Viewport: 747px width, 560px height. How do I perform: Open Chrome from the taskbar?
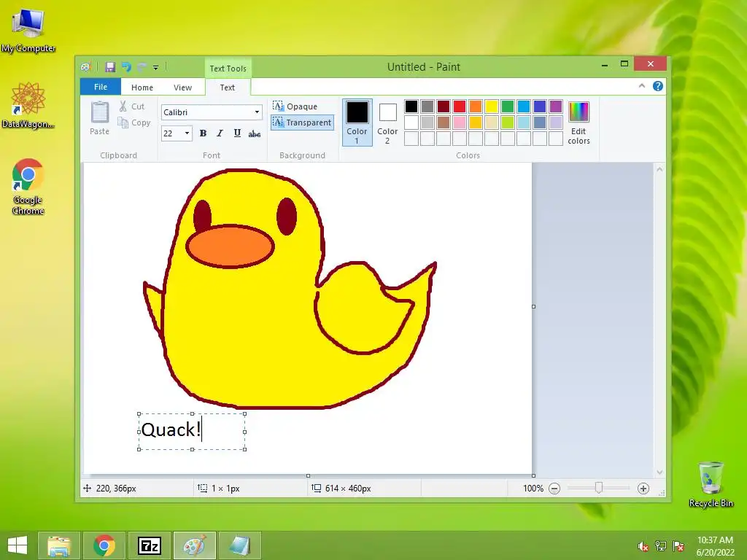point(104,545)
